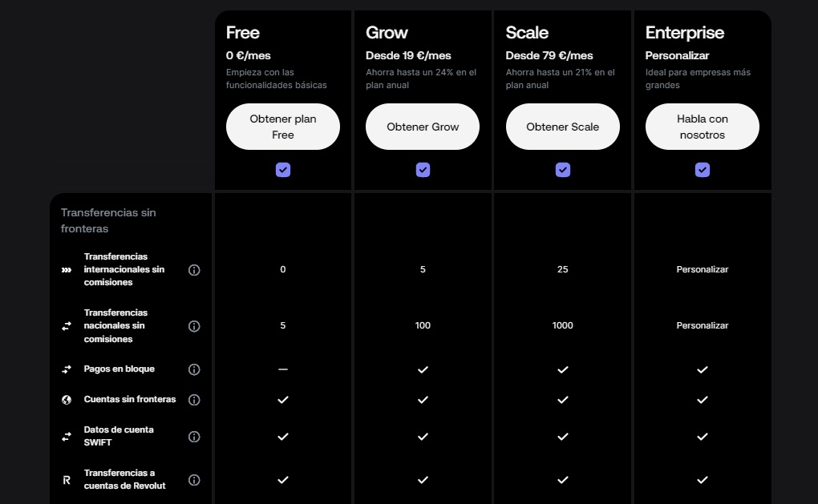Click the Revolut R icon
Viewport: 818px width, 504px height.
(67, 480)
